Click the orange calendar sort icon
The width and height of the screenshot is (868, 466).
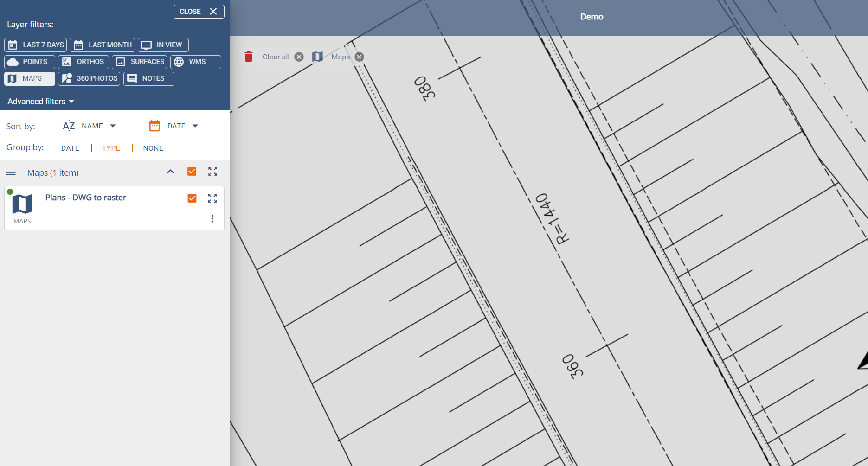154,126
